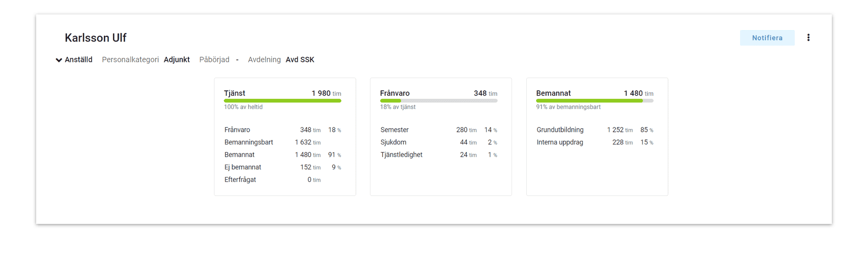Open the three-dot overflow menu
Viewport: 868px width, 260px height.
809,37
